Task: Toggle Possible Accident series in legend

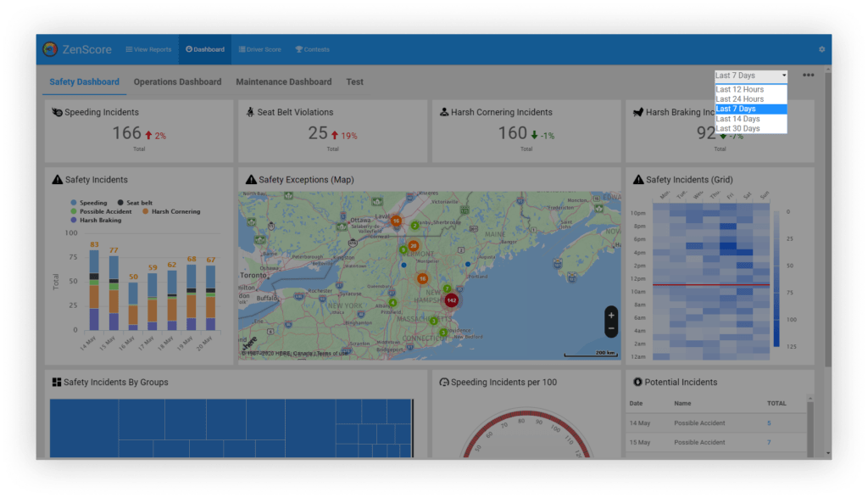Action: point(102,211)
